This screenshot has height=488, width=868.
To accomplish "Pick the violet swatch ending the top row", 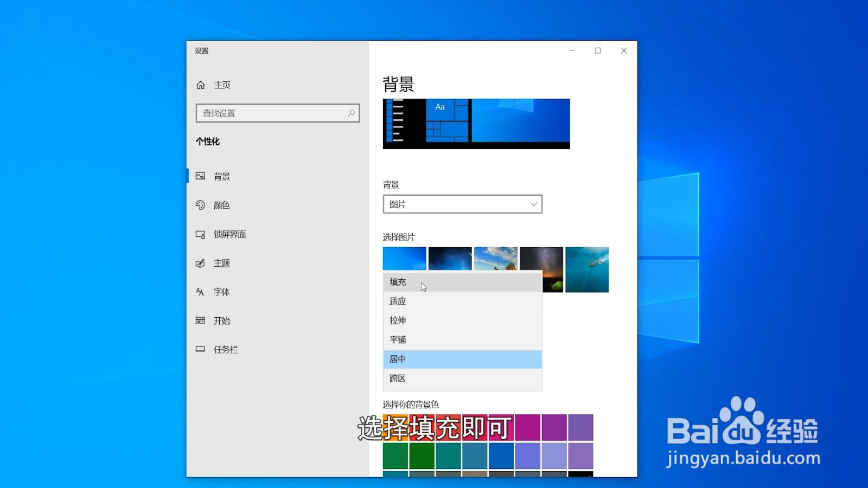I will tap(580, 427).
